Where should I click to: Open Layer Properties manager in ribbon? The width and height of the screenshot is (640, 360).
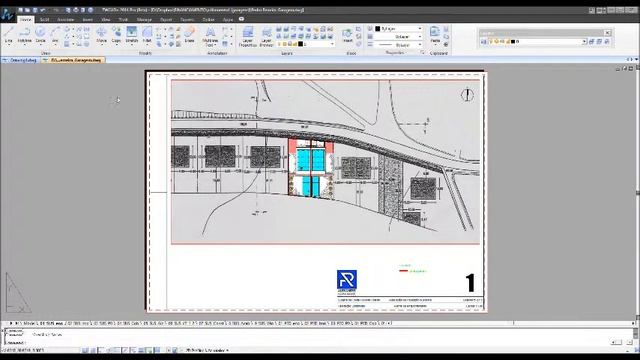[x=247, y=37]
